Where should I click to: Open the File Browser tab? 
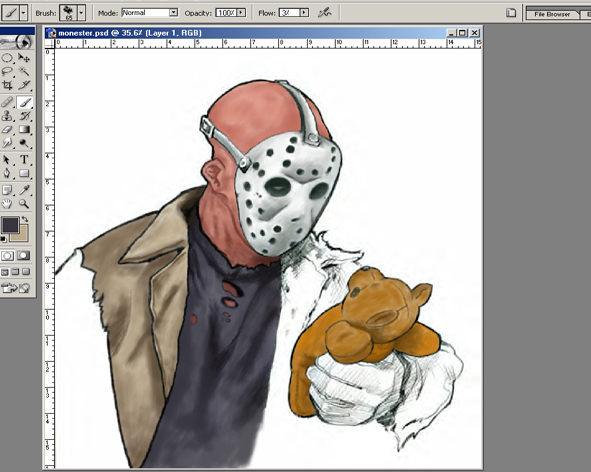[x=552, y=14]
